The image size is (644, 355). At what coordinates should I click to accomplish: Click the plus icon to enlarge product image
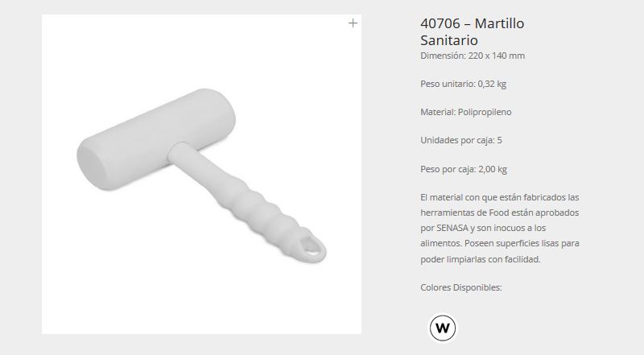[353, 23]
